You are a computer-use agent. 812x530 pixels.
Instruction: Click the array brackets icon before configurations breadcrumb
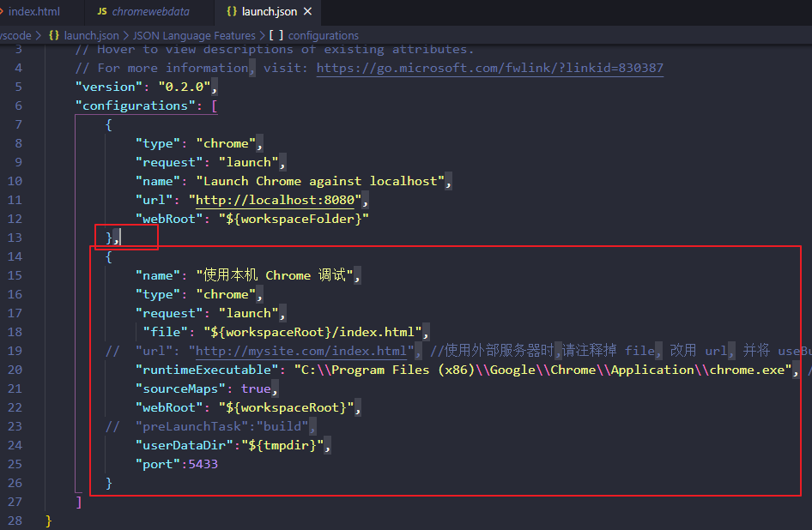click(277, 35)
